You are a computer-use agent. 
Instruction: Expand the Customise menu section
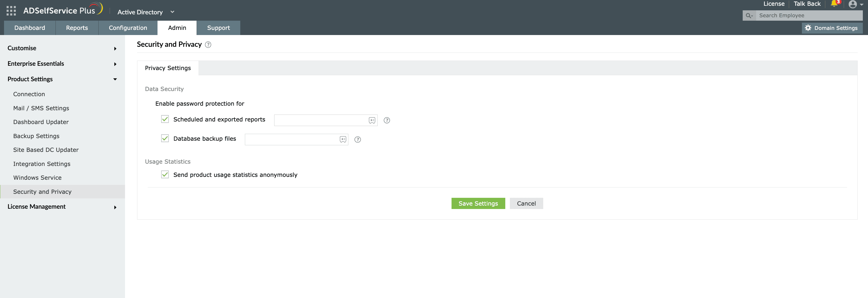(62, 48)
